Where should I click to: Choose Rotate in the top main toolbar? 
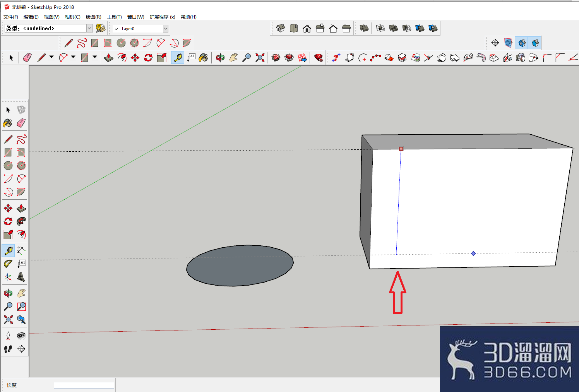click(148, 58)
